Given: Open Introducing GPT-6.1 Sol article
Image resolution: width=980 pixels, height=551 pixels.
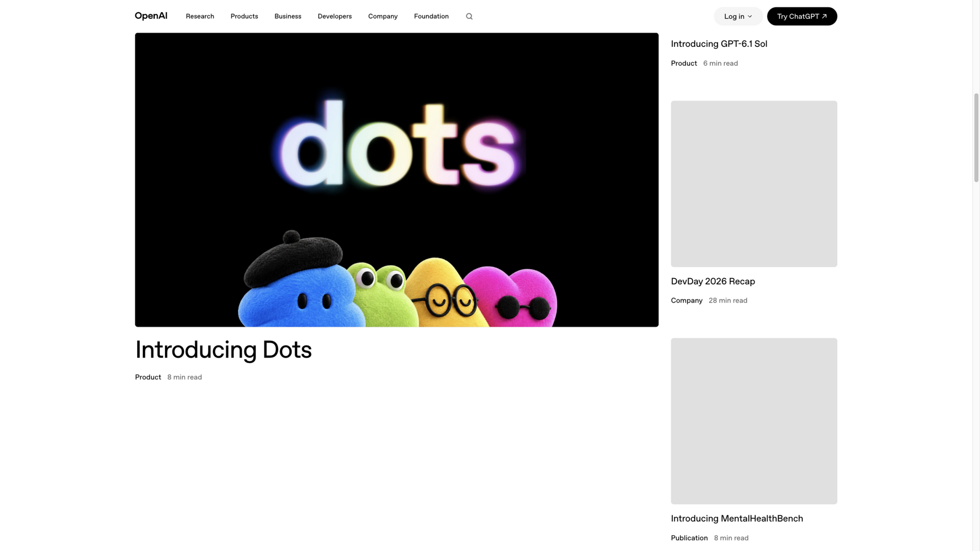Looking at the screenshot, I should [719, 44].
